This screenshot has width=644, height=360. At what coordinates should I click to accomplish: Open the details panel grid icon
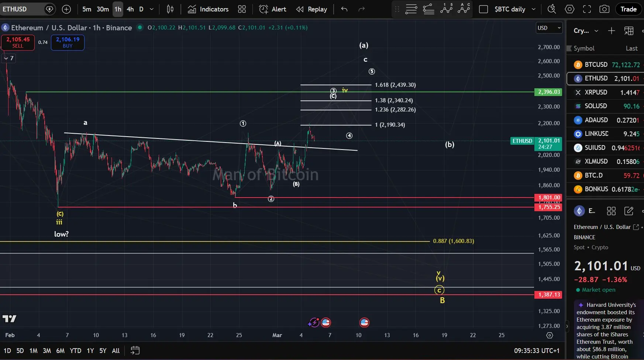coord(611,211)
